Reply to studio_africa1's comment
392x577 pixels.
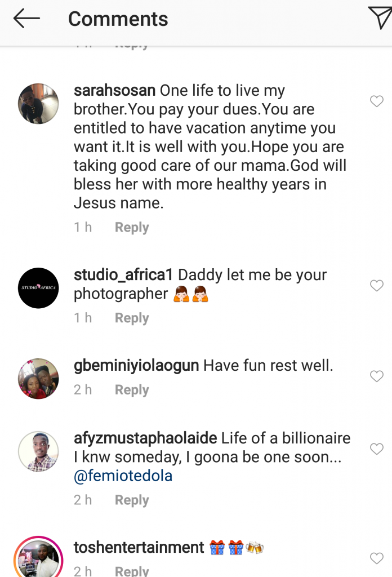point(132,318)
